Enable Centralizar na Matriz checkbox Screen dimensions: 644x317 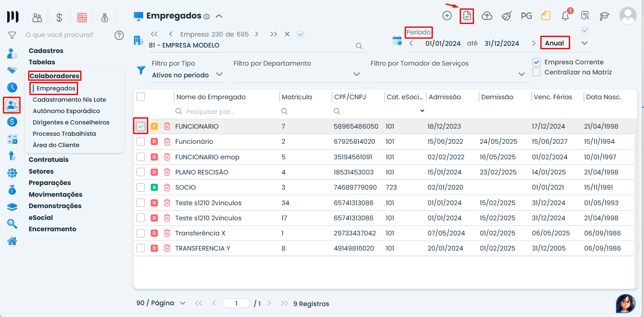[x=536, y=72]
